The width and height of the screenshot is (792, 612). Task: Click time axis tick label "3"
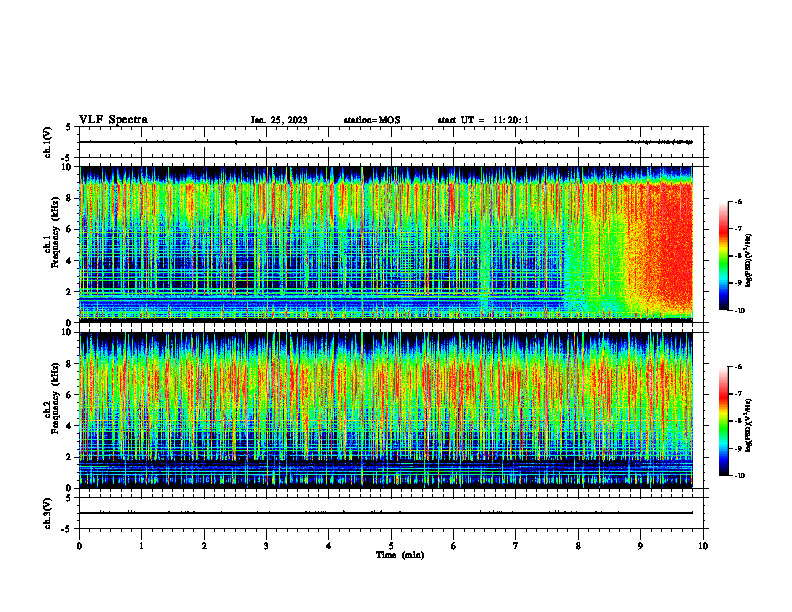pyautogui.click(x=266, y=546)
